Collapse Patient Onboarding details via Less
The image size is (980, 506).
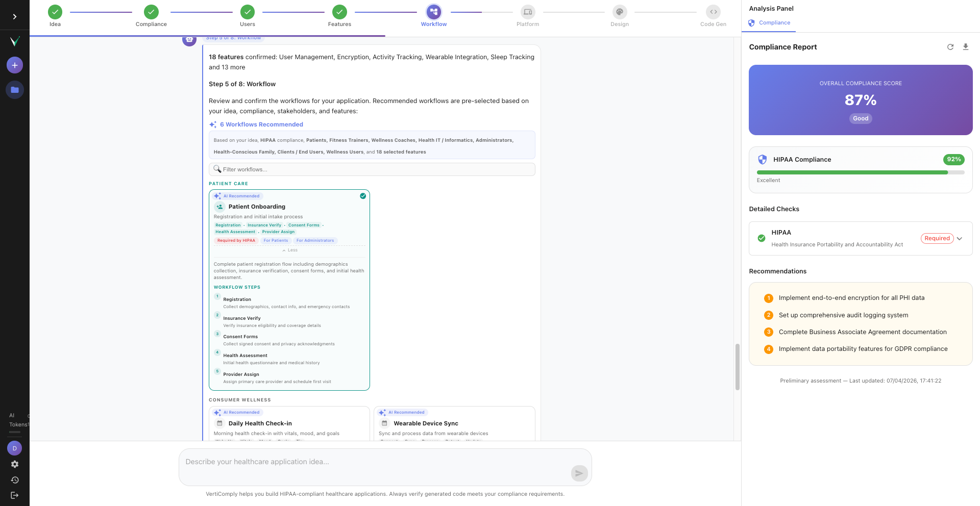[289, 250]
